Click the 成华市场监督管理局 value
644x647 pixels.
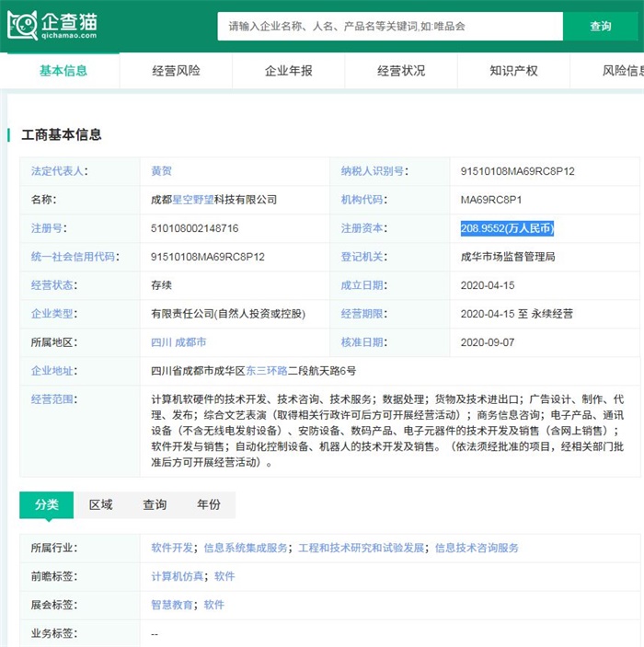coord(508,257)
